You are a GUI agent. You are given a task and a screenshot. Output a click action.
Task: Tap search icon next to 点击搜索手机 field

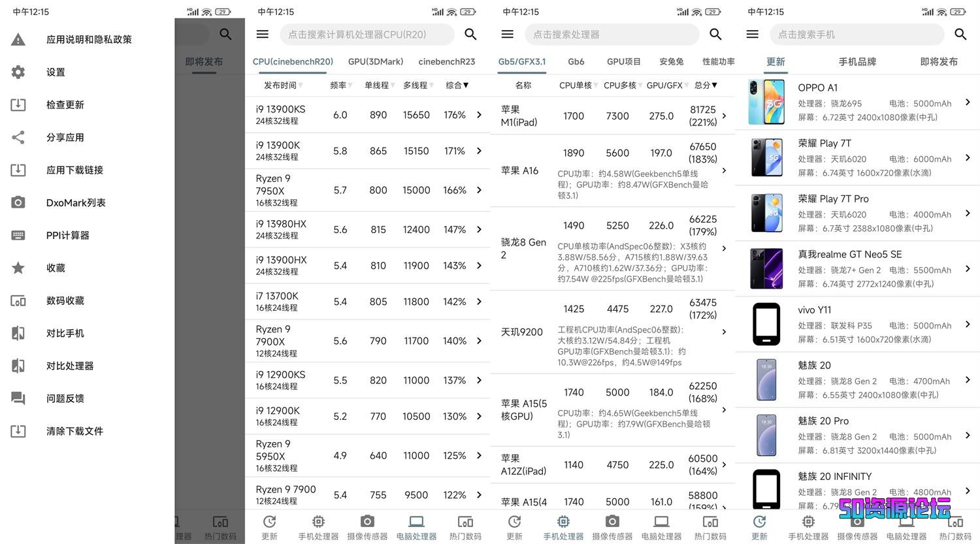click(x=960, y=34)
